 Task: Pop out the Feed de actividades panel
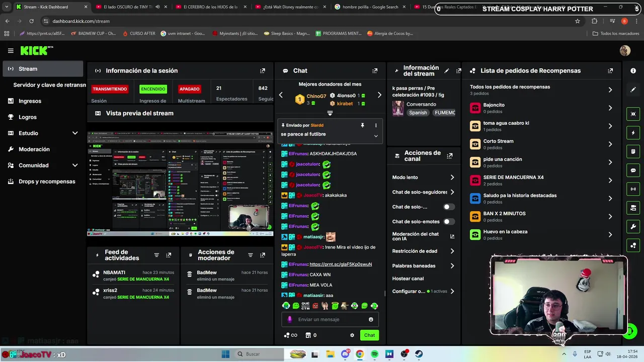pos(169,255)
